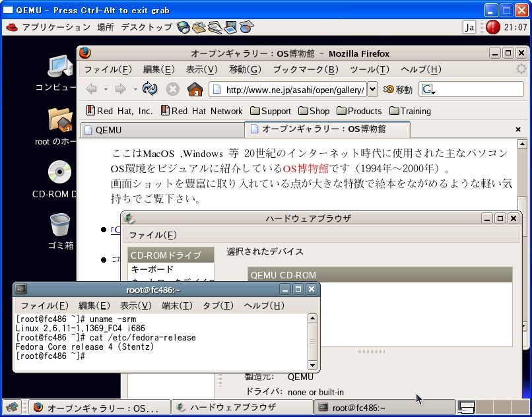The image size is (532, 417).
Task: Click the Ja input method indicator
Action: click(469, 27)
